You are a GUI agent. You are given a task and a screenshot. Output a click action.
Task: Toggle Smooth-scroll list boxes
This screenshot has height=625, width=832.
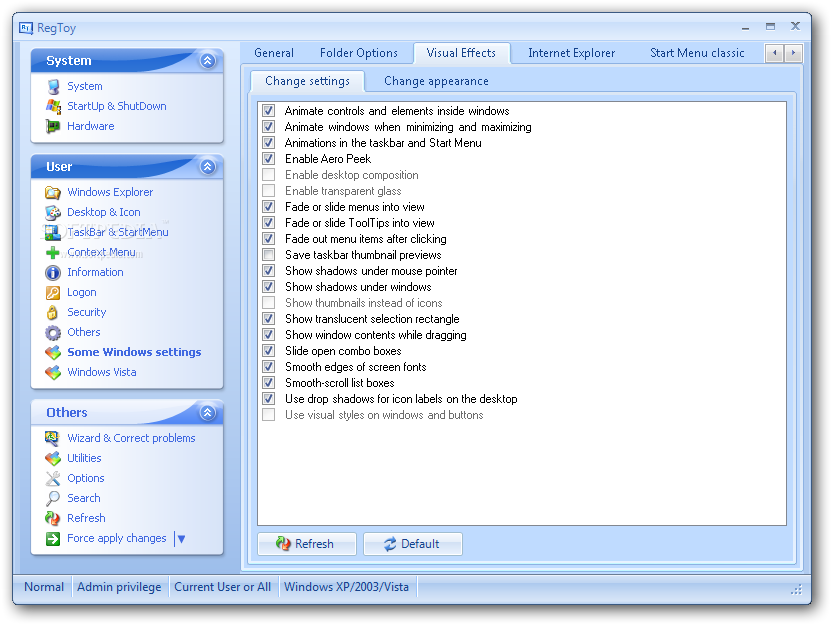269,383
